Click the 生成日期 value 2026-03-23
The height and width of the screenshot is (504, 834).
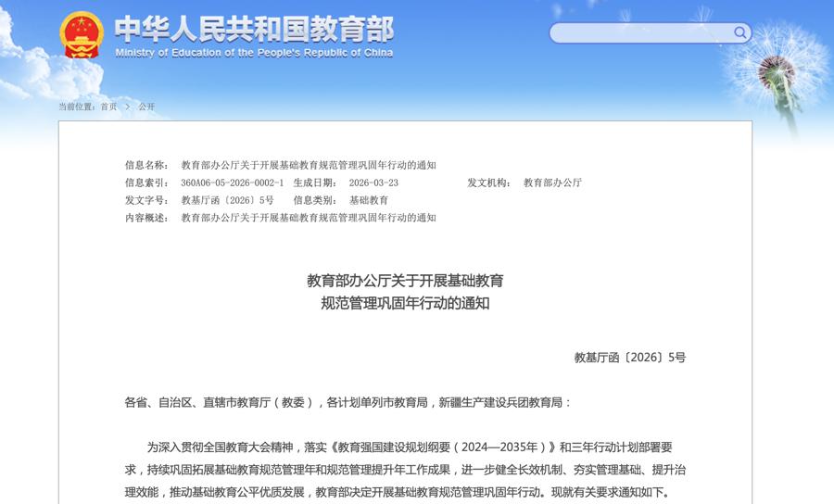pos(373,183)
